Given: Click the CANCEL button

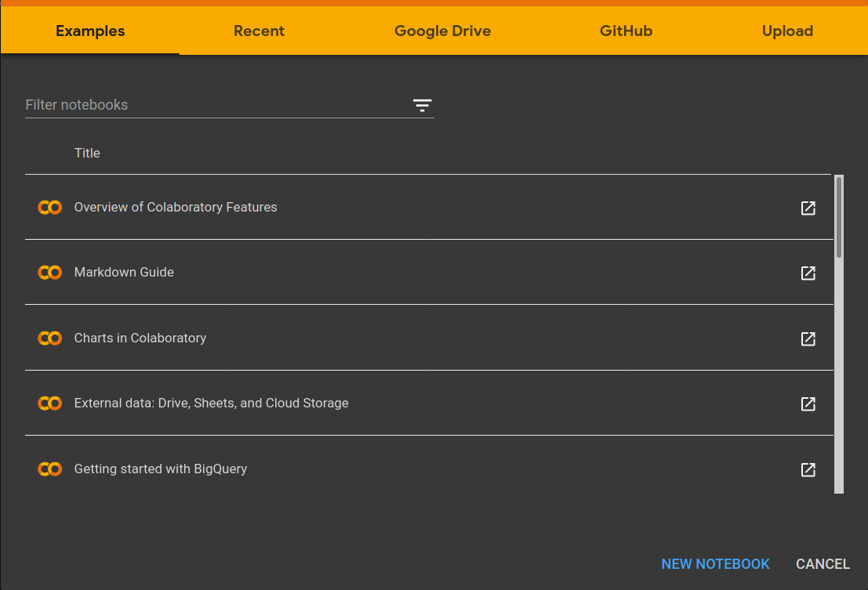Looking at the screenshot, I should (823, 564).
